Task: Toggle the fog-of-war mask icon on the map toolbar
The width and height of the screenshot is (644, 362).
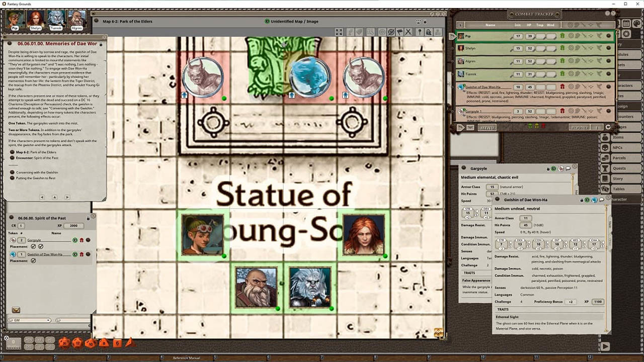Action: [x=391, y=32]
